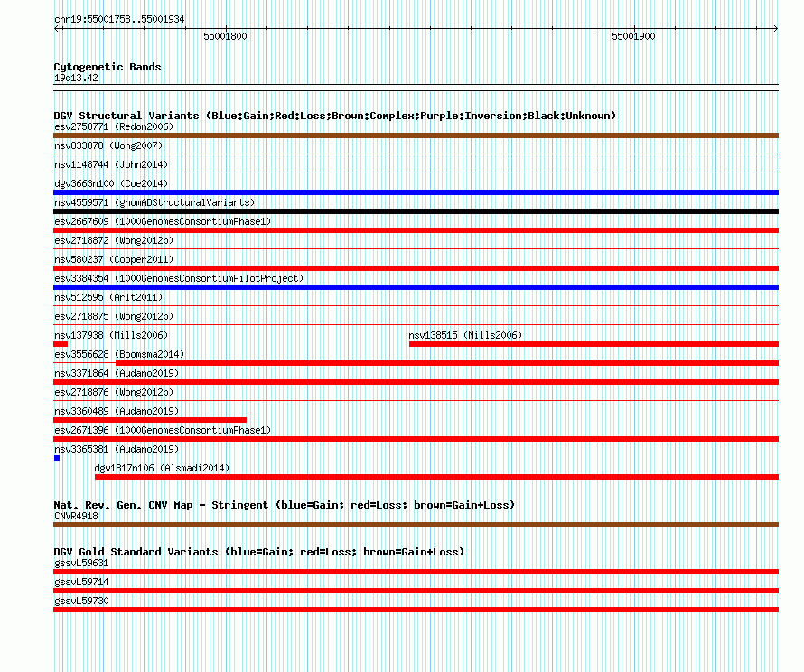Open esv2671396 (1000GenomesConsortiumPhase1) label
This screenshot has height=672, width=804.
[x=163, y=430]
